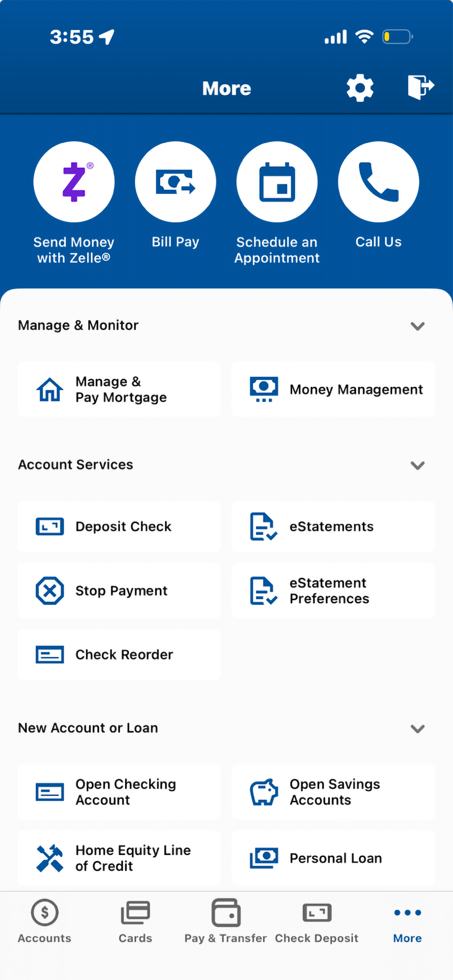The width and height of the screenshot is (453, 980).
Task: Choose Open Checking Account
Action: tap(119, 792)
